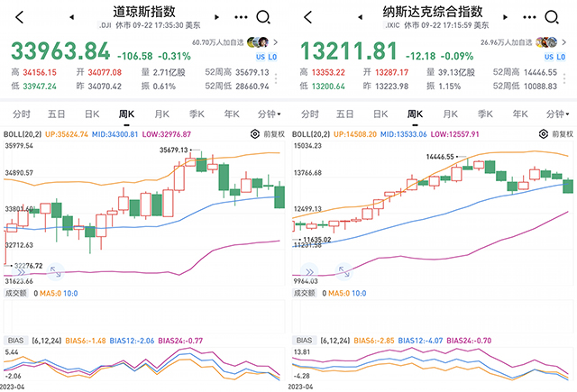
Task: Expand more quote details on 纳斯达克 panel
Action: coord(564,79)
